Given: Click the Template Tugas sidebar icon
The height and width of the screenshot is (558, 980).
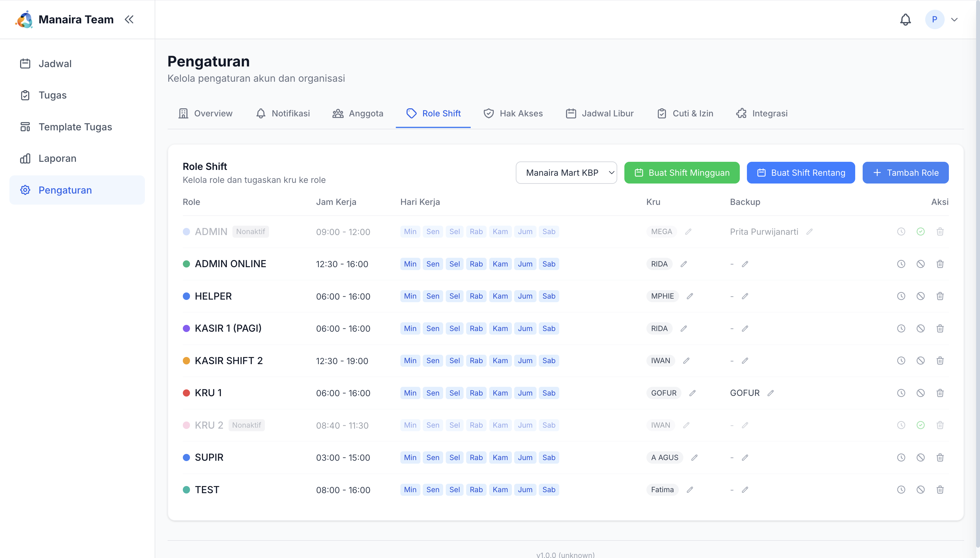Looking at the screenshot, I should pos(25,126).
